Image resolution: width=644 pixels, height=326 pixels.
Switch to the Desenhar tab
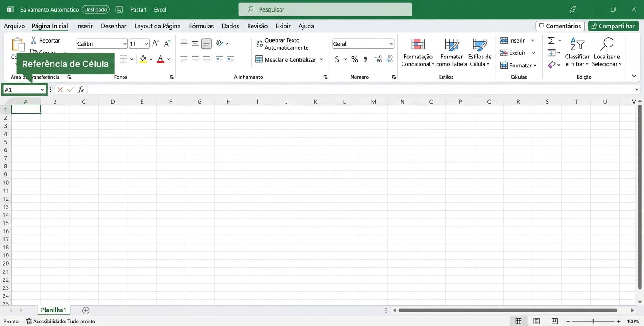(x=114, y=26)
